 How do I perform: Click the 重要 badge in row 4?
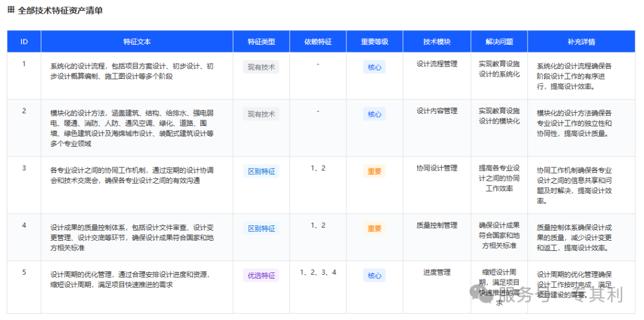click(374, 228)
